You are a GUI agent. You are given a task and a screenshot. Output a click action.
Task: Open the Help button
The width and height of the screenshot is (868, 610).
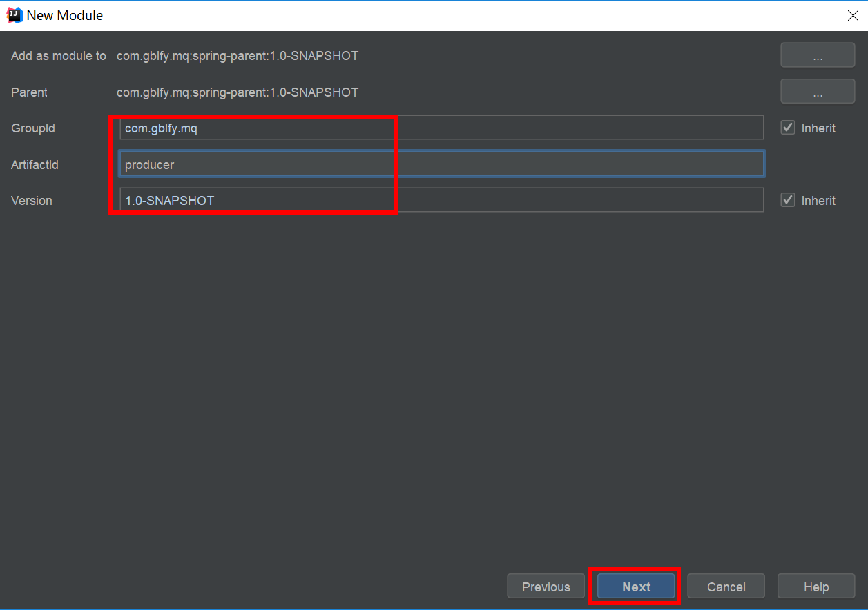(x=816, y=587)
